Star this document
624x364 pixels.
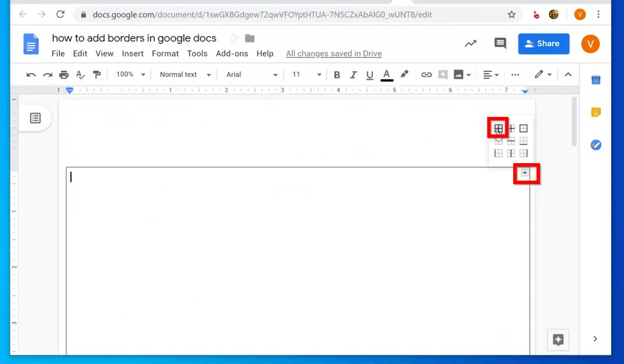pyautogui.click(x=233, y=38)
